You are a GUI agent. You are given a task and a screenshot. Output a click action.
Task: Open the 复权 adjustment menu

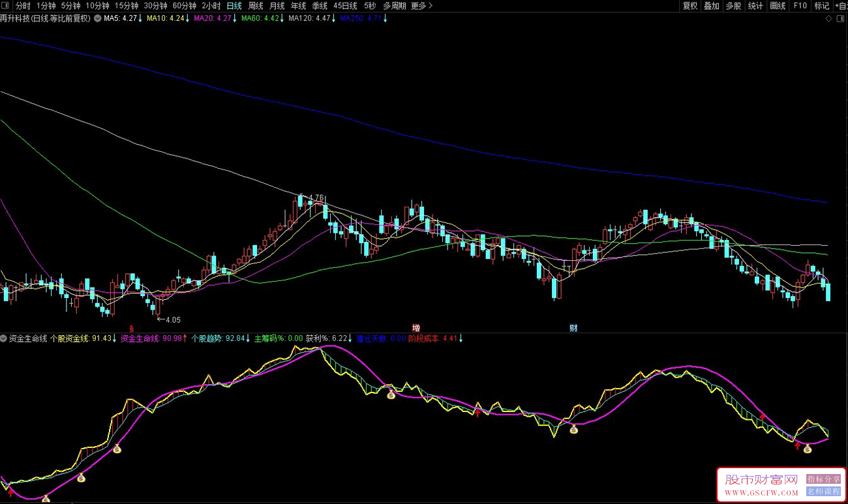[x=690, y=6]
